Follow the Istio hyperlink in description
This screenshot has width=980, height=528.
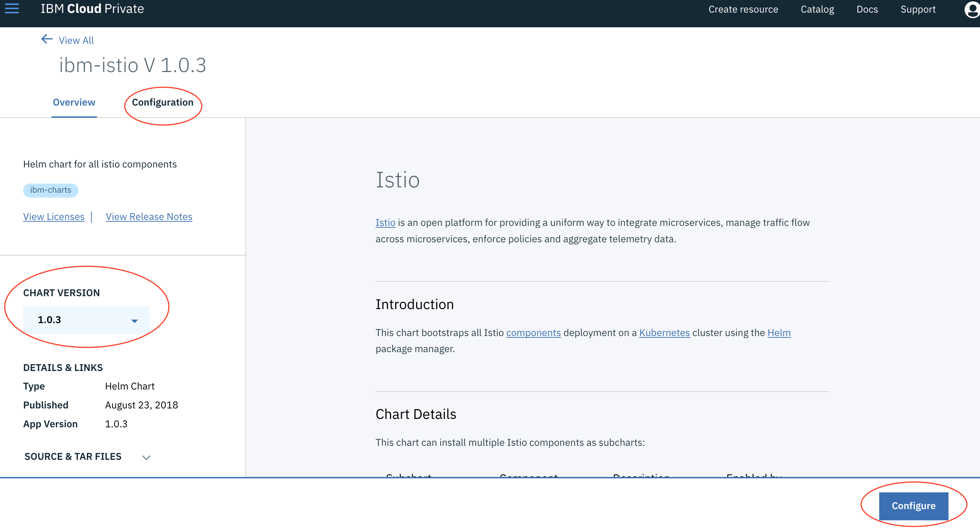385,222
